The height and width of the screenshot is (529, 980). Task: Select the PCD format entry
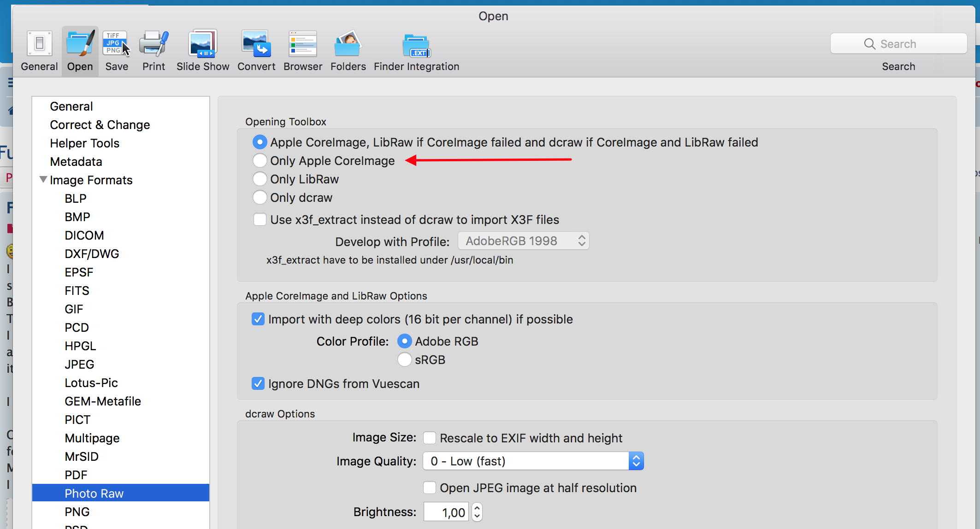[x=121, y=327]
